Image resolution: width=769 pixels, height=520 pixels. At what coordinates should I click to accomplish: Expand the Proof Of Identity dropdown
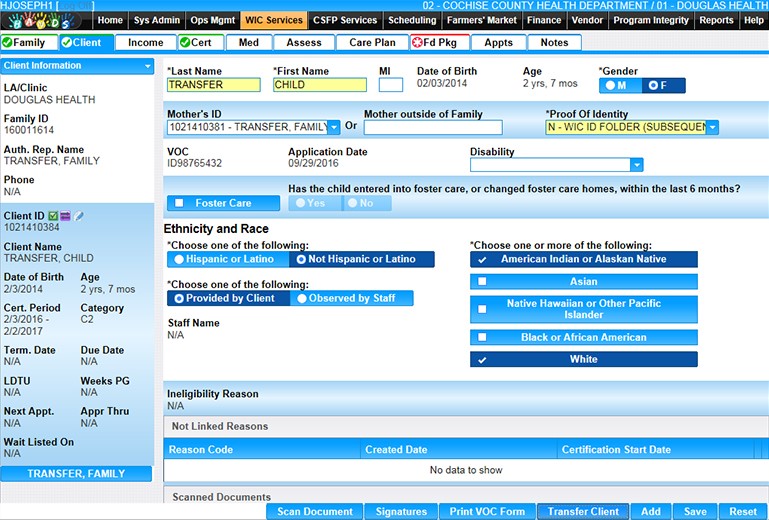click(x=712, y=127)
